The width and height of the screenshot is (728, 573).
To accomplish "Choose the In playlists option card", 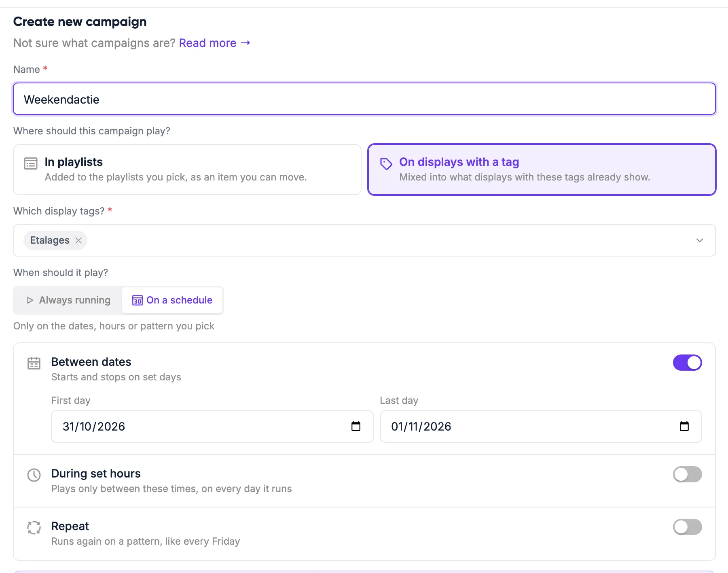I will tap(187, 170).
